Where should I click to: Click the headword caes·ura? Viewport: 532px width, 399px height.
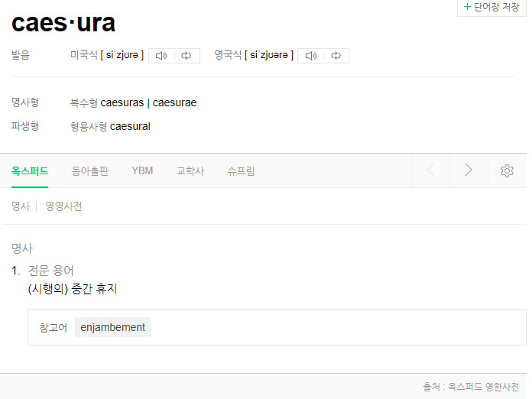pos(63,24)
